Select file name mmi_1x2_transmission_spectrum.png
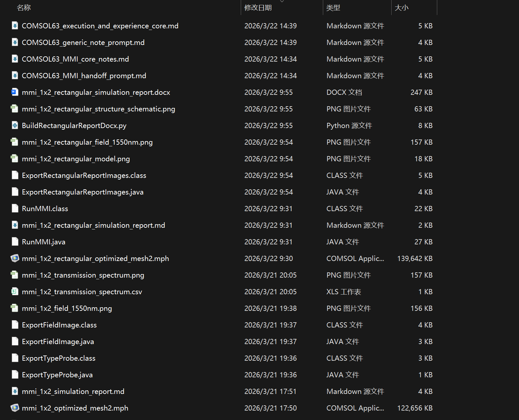This screenshot has height=420, width=519. pyautogui.click(x=83, y=275)
